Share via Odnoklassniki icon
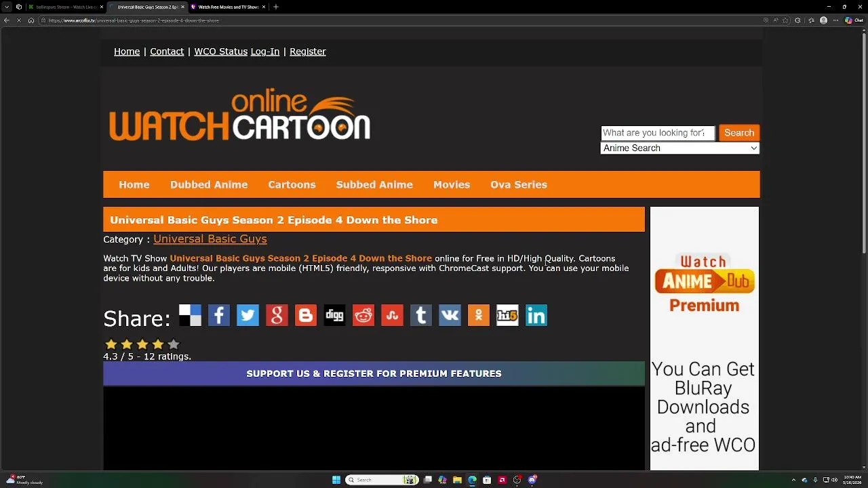This screenshot has width=868, height=488. pos(478,315)
